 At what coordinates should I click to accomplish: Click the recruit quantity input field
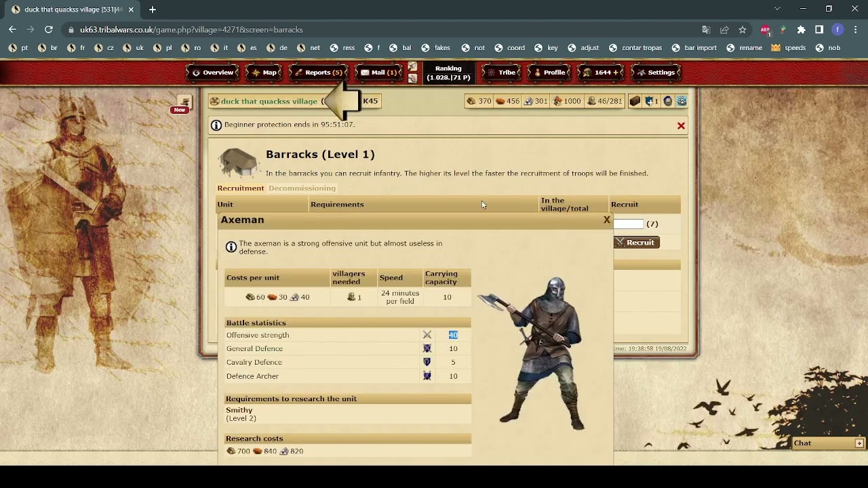click(x=629, y=224)
